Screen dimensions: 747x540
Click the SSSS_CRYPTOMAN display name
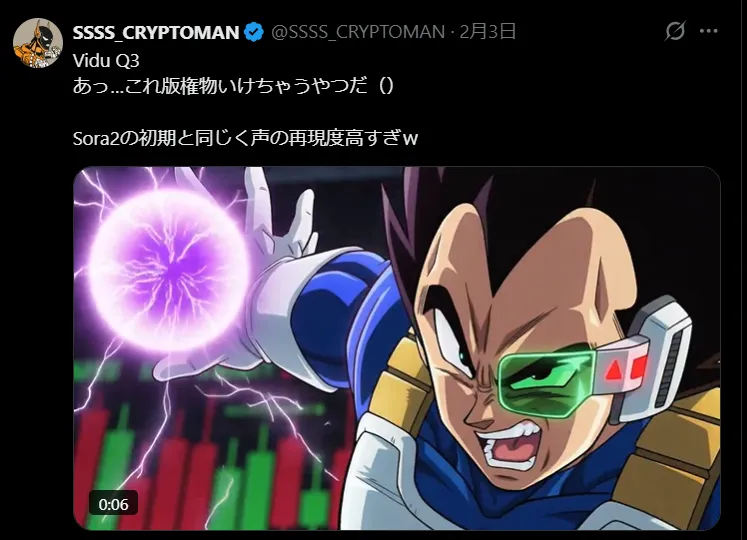pos(156,32)
